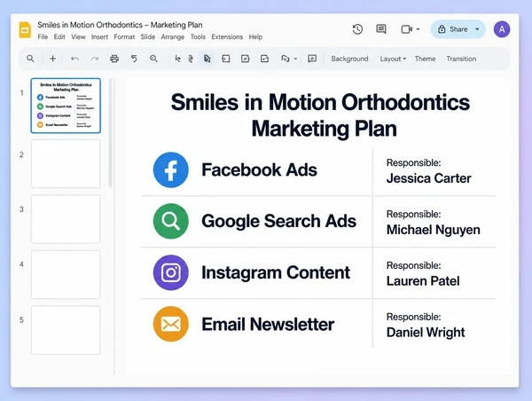Expand the camera meeting dropdown arrow
The image size is (532, 401).
(418, 29)
